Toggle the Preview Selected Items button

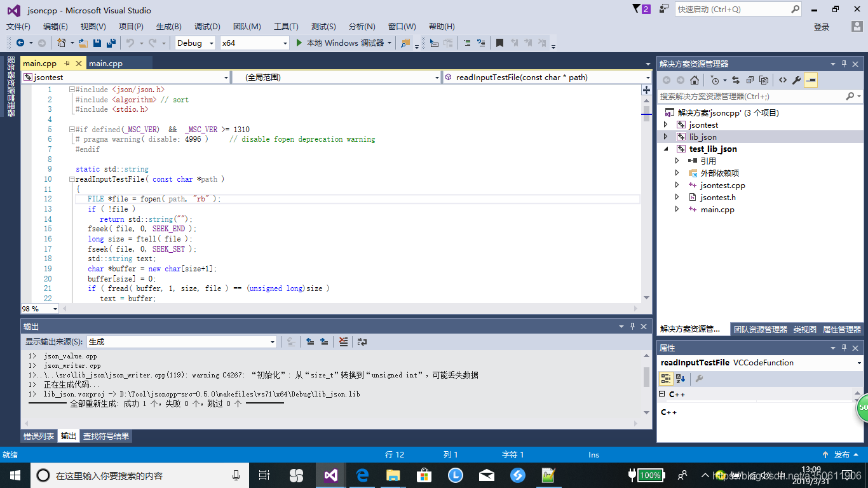811,80
